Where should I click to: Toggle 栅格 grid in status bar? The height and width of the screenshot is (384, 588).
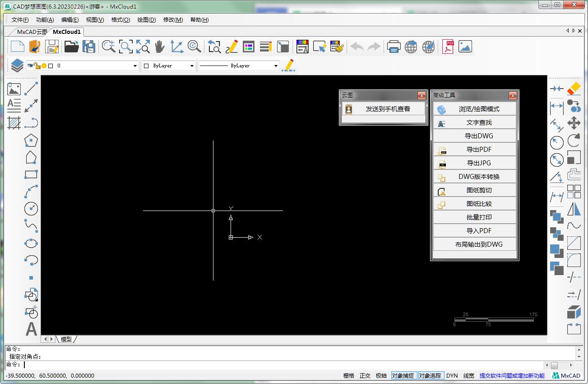click(348, 375)
